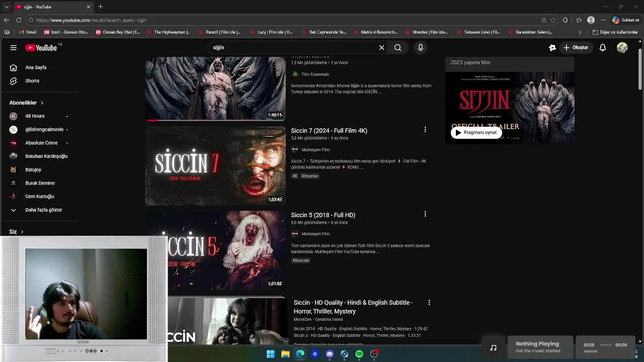Open the Matrix 4 Resurrecti... bookmark
This screenshot has height=362, width=644.
click(375, 32)
